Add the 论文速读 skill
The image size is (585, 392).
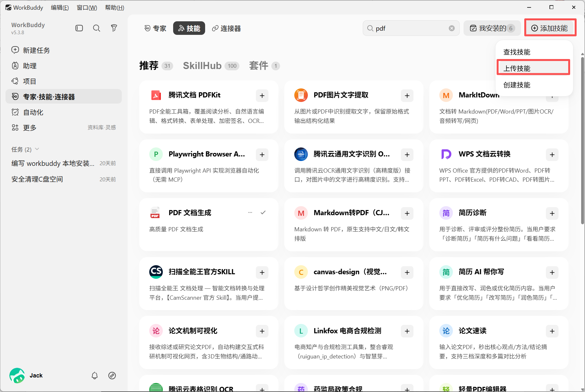[552, 331]
